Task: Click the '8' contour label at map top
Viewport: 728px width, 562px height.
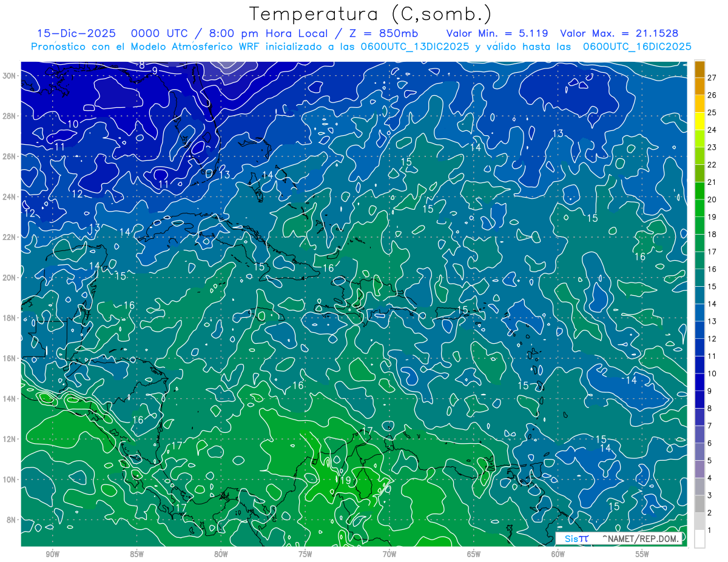Action: coord(141,65)
